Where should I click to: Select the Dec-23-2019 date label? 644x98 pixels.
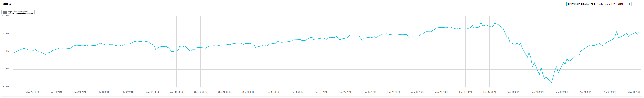click(x=393, y=92)
